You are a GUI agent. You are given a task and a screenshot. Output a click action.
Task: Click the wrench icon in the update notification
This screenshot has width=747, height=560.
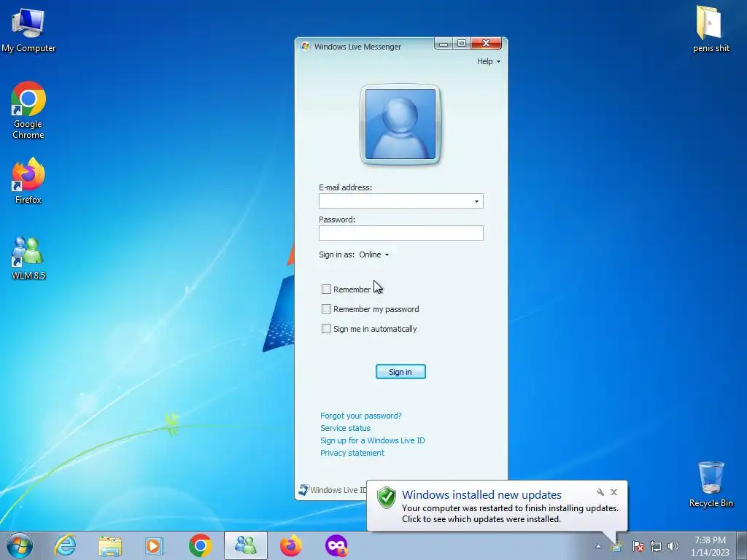(x=600, y=492)
